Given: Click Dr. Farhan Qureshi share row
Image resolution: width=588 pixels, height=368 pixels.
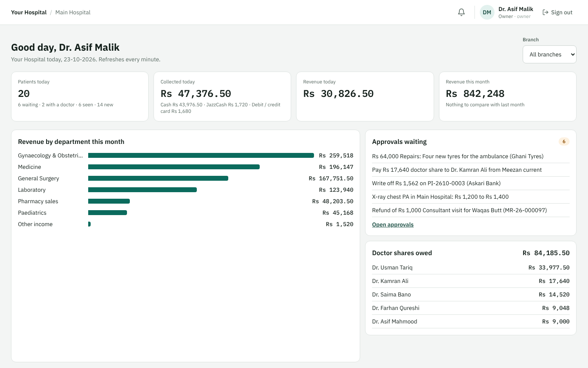Looking at the screenshot, I should (471, 308).
